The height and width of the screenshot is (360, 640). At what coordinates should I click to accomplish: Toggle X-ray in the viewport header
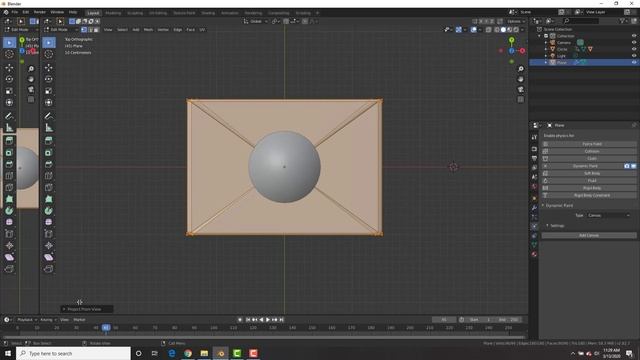[x=489, y=30]
